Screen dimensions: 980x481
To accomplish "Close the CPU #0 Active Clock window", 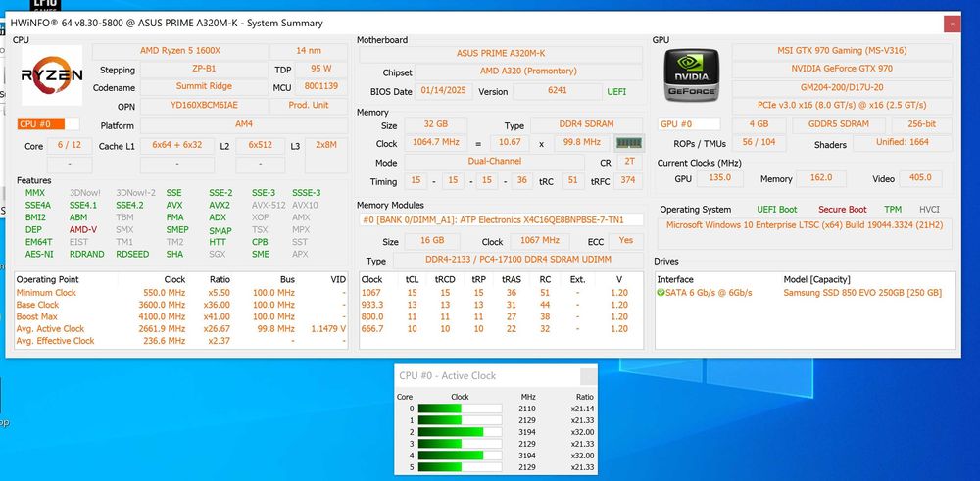I will (588, 376).
